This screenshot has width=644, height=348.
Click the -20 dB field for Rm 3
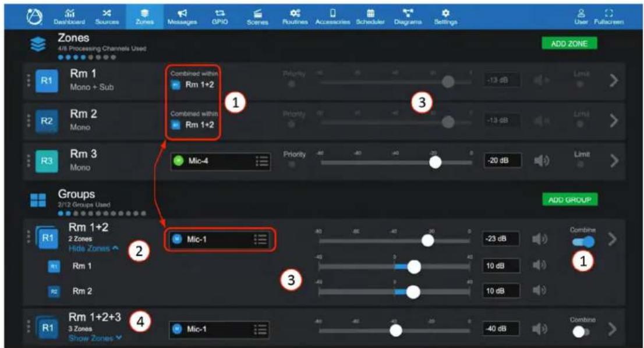[x=503, y=161]
